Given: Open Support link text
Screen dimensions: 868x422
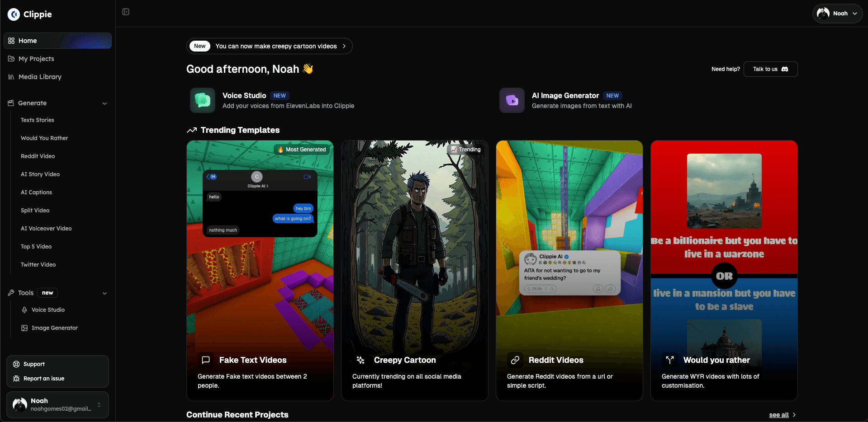Looking at the screenshot, I should click(34, 364).
